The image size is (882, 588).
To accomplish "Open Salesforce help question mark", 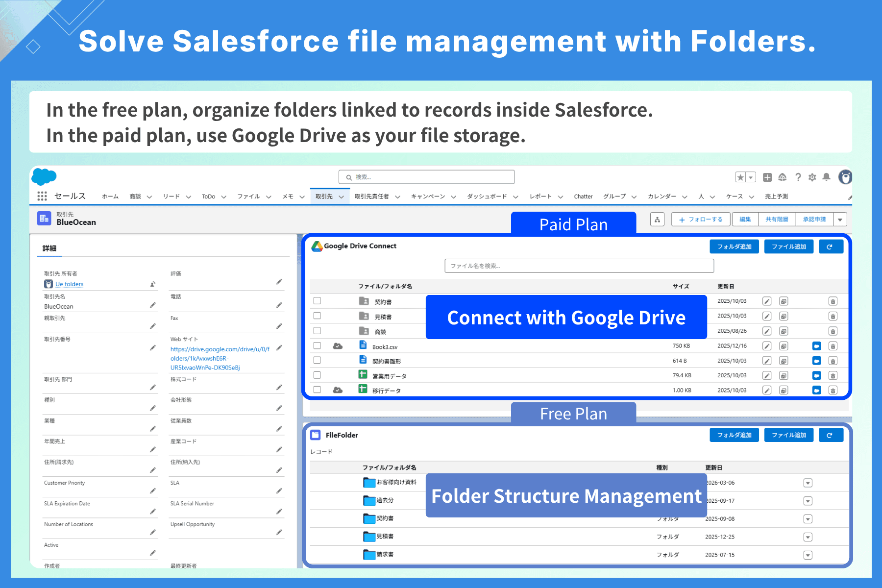I will 798,177.
